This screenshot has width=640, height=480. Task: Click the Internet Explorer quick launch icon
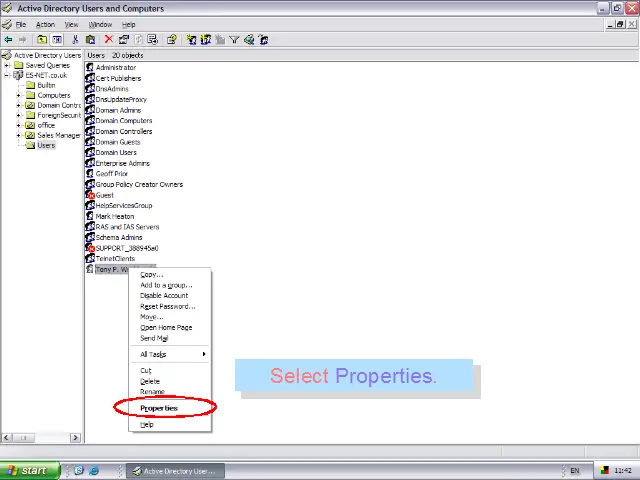coord(94,471)
